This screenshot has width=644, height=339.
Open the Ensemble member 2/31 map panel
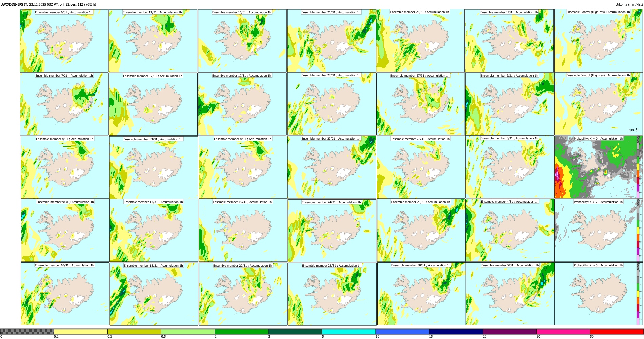coord(509,104)
